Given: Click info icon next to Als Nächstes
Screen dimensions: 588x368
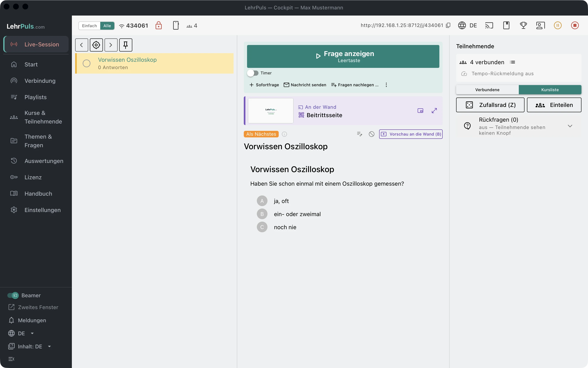Looking at the screenshot, I should (284, 134).
